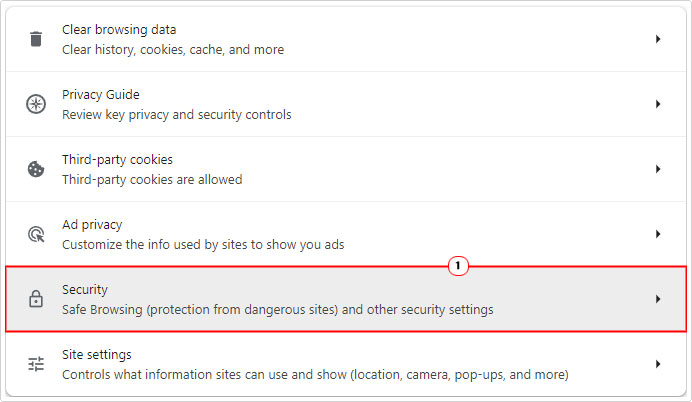Click the Privacy Guide compass icon
Image resolution: width=692 pixels, height=402 pixels.
(36, 104)
